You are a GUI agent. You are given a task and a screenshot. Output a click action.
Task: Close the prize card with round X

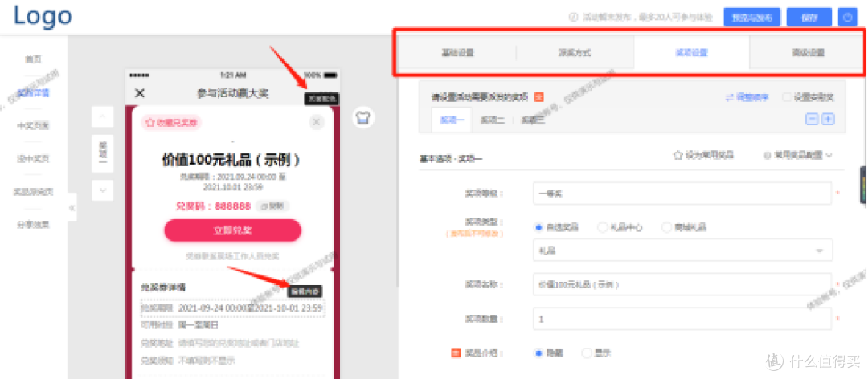[316, 122]
